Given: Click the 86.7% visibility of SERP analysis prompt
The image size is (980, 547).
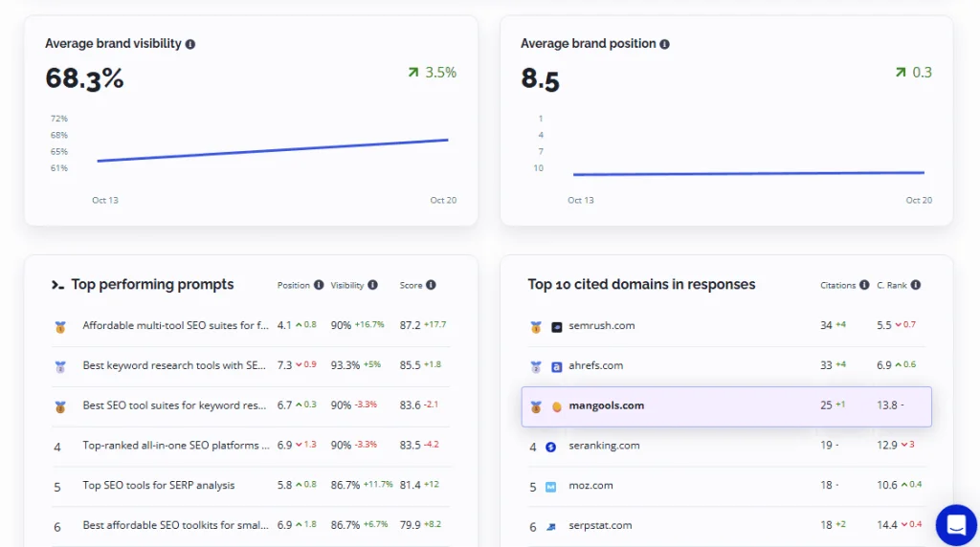Looking at the screenshot, I should pyautogui.click(x=345, y=485).
